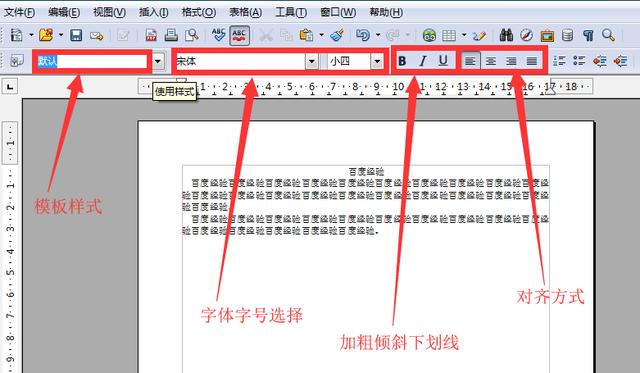640x373 pixels.
Task: Click the horizontal ruler at mark 8
Action: (355, 87)
